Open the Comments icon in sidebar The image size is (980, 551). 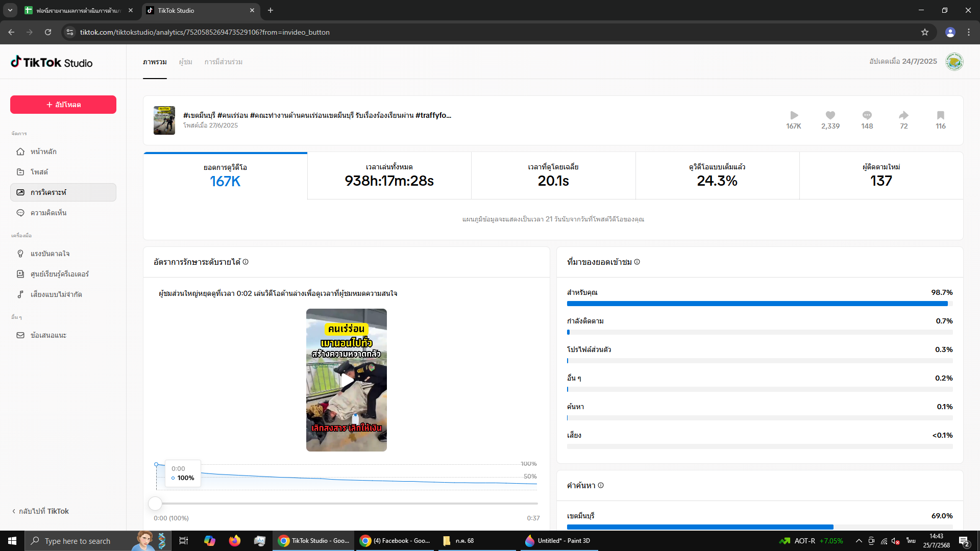point(20,213)
